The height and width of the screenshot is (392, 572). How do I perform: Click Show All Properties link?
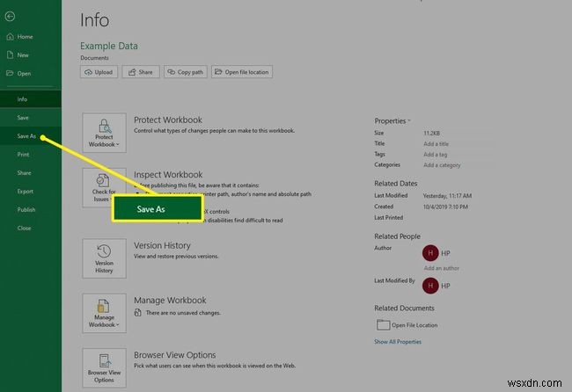[398, 342]
